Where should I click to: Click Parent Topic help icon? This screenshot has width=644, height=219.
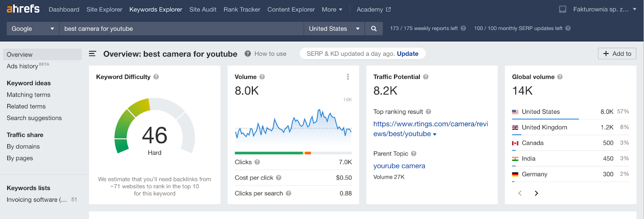point(414,154)
